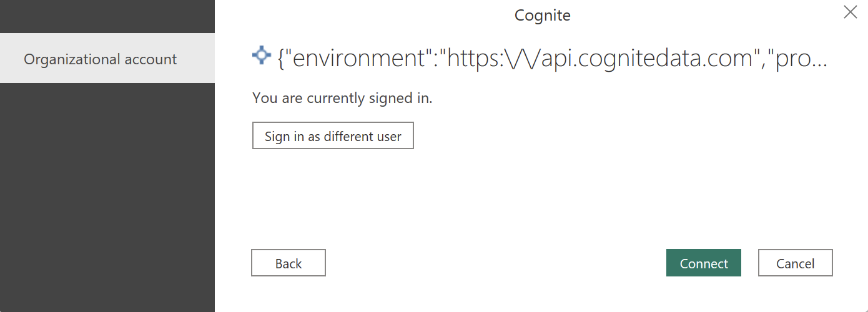Go Back to the previous step

pos(288,263)
